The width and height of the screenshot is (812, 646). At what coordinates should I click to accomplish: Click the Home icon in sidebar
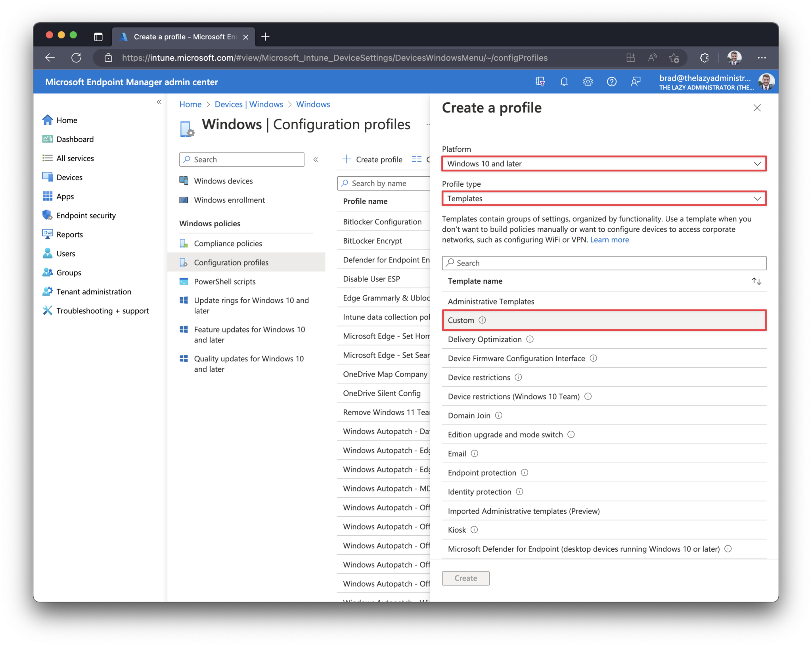tap(52, 119)
